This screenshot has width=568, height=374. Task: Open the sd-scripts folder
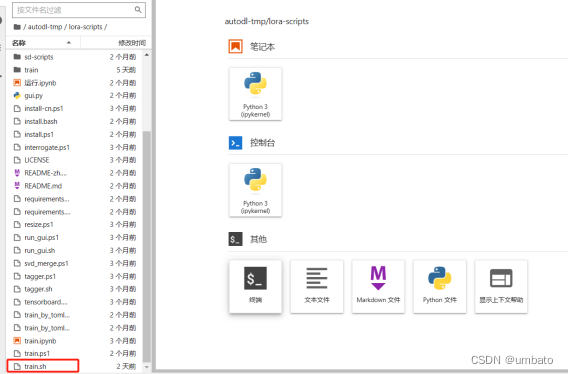click(75, 57)
